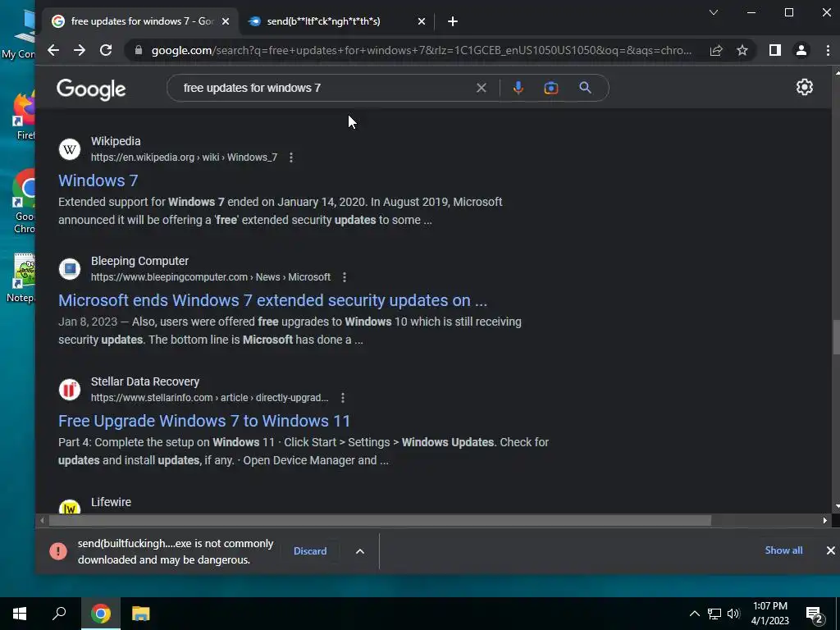Bookmark this page with the star icon
The height and width of the screenshot is (630, 840).
tap(742, 50)
